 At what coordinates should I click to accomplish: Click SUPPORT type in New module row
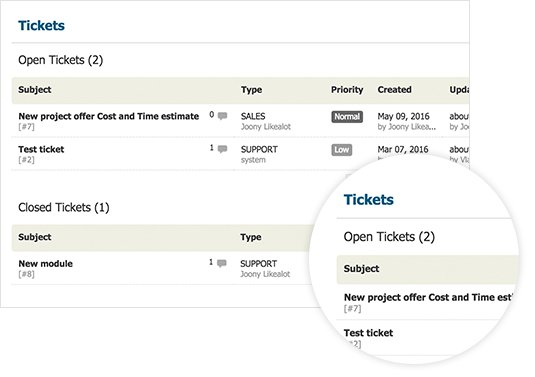259,264
